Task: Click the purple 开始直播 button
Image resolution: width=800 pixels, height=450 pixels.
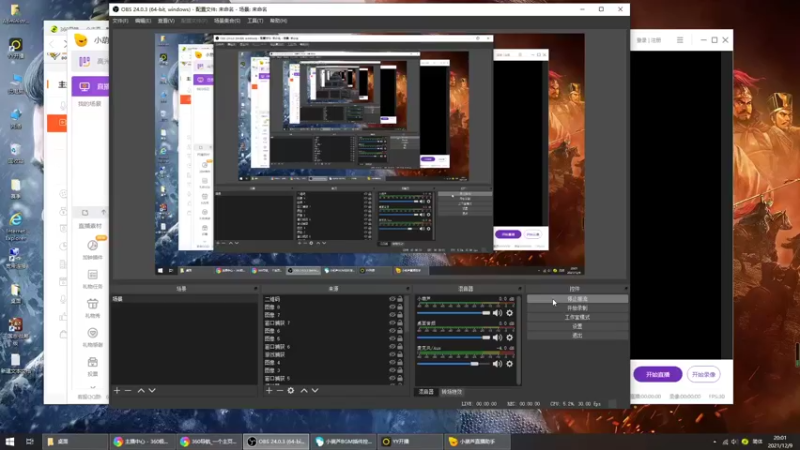Action: 658,374
